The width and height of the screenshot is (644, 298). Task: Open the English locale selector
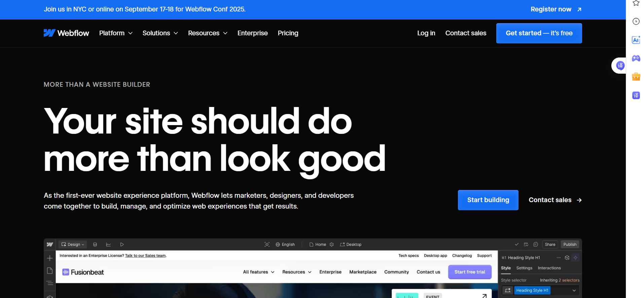[285, 245]
